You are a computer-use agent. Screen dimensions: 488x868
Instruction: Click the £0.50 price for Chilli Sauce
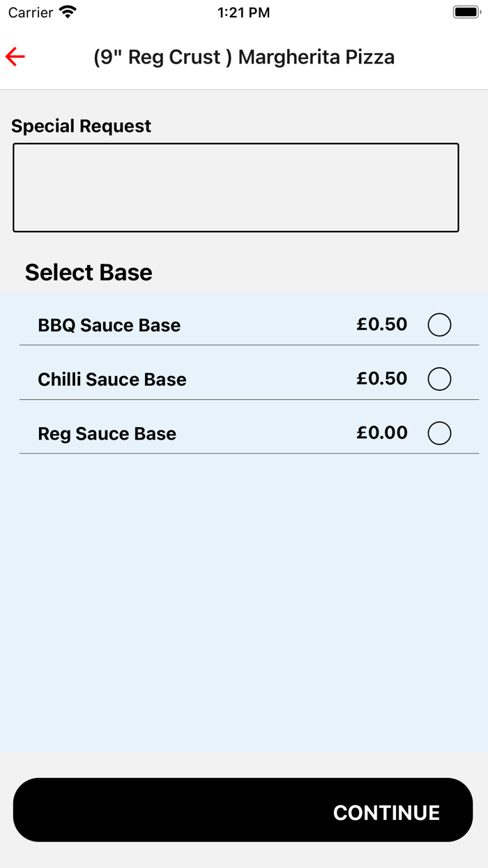(382, 378)
